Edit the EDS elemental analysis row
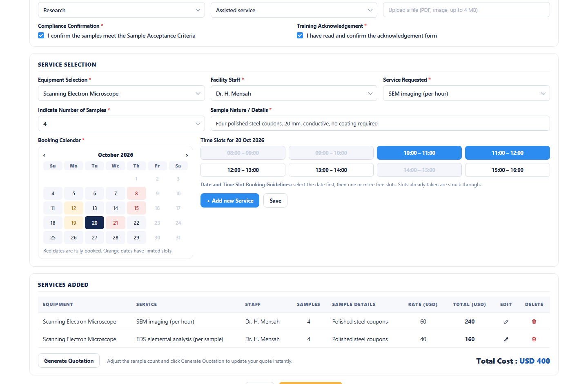The width and height of the screenshot is (588, 384). (506, 339)
